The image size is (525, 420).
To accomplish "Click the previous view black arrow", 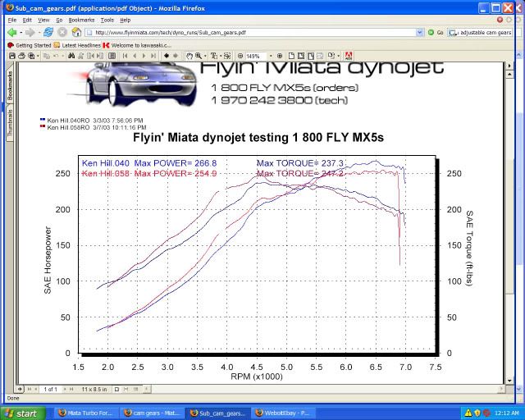I will click(167, 56).
